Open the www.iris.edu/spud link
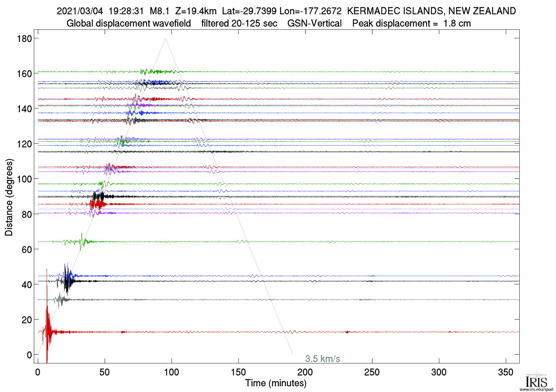The width and height of the screenshot is (556, 392). [536, 389]
